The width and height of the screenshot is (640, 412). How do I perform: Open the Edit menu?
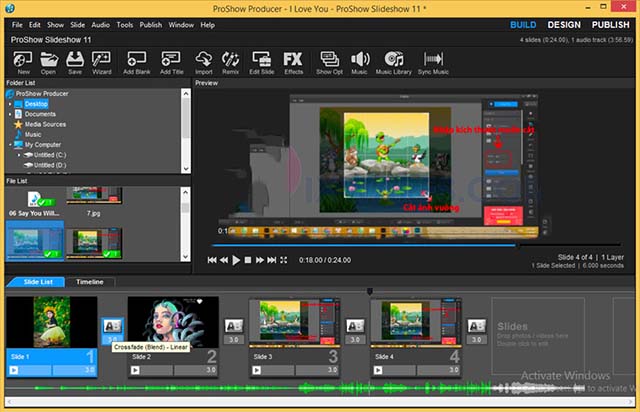pos(35,25)
